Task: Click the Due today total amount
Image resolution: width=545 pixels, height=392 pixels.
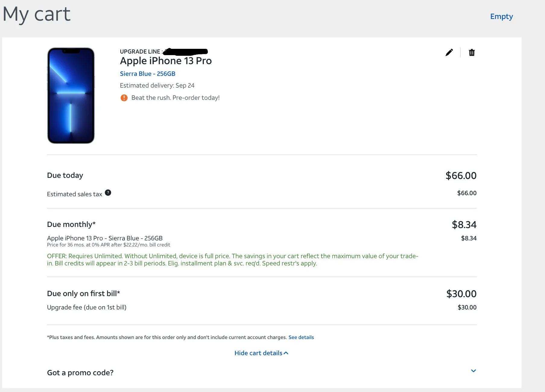Action: [461, 176]
